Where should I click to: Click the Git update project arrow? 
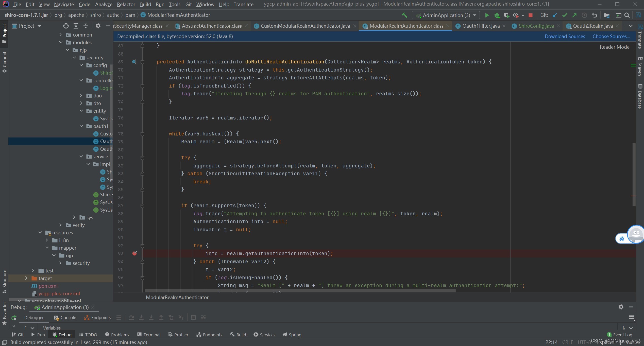point(555,15)
